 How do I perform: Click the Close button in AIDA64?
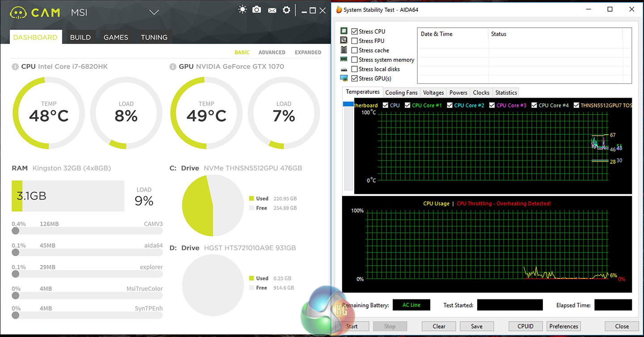pyautogui.click(x=622, y=326)
